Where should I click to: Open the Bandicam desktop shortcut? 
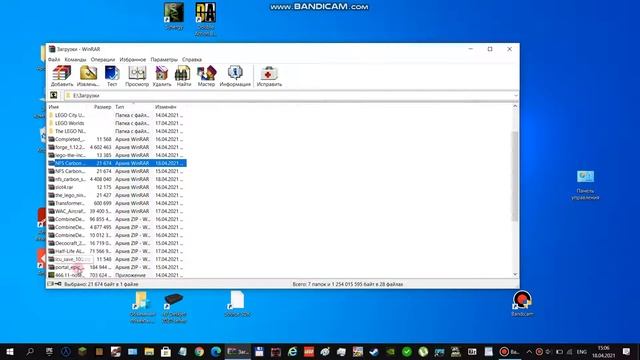[522, 303]
